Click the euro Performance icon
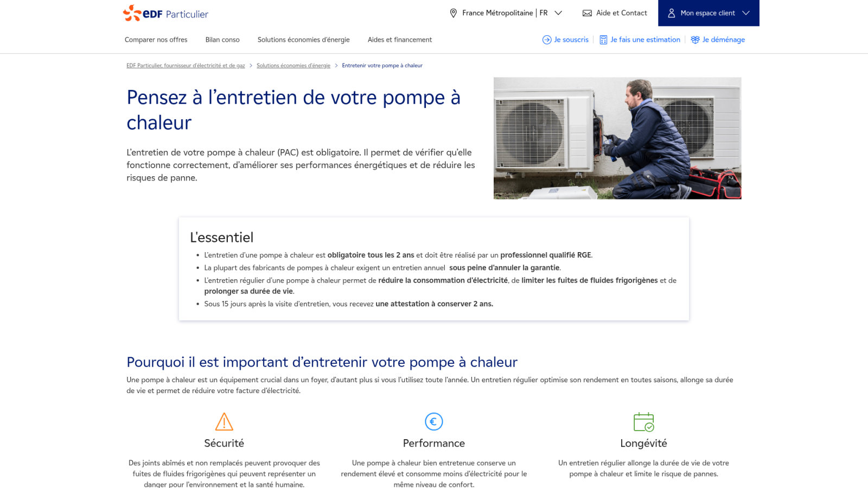 click(x=434, y=421)
